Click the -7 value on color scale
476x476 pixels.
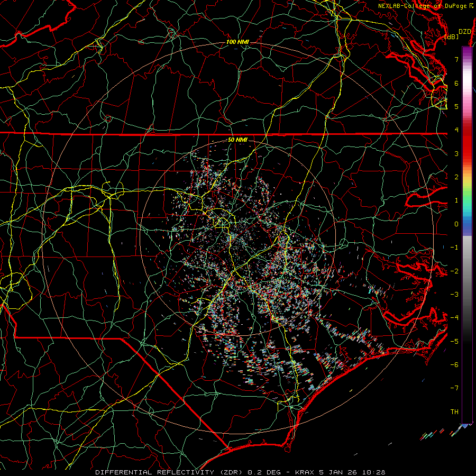coord(454,388)
